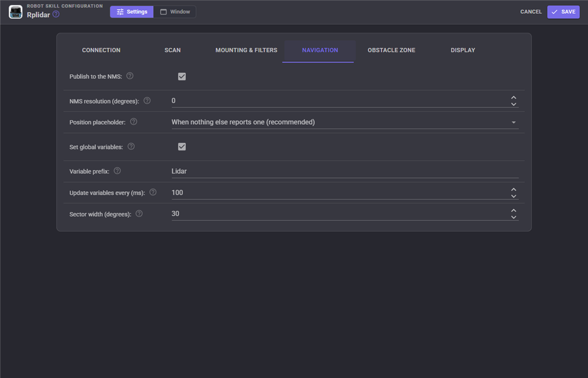Click help icon for Set global variables
The image size is (588, 378).
tap(131, 146)
